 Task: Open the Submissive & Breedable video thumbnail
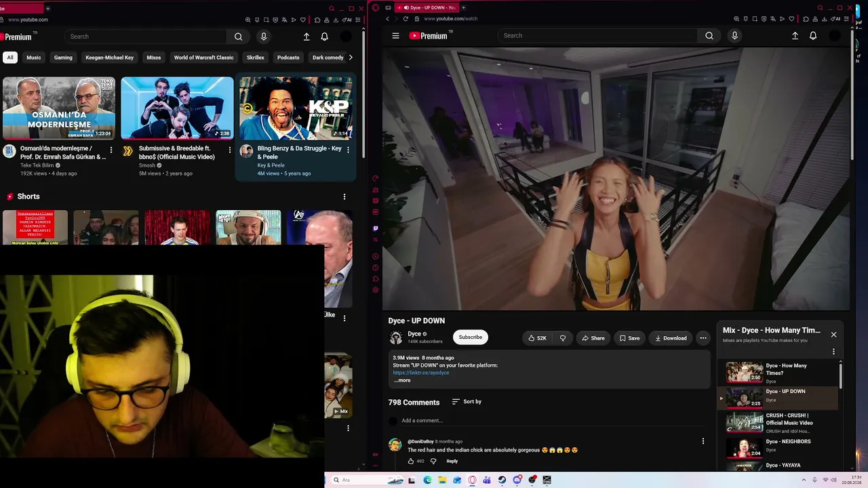(178, 108)
